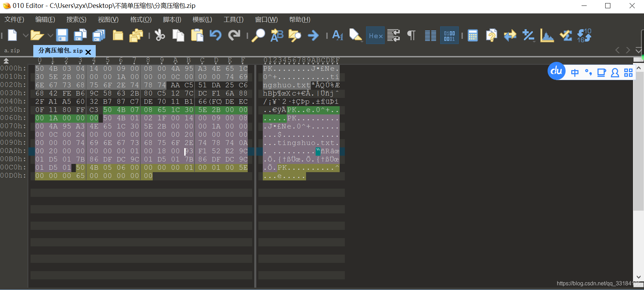Copy selection with the Copy icon
The image size is (644, 290).
click(178, 35)
